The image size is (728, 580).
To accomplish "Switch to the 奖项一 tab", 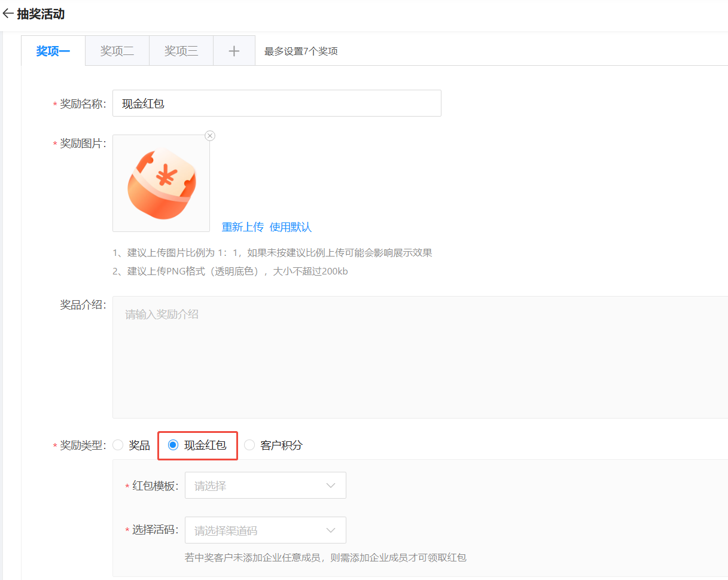I will (53, 51).
